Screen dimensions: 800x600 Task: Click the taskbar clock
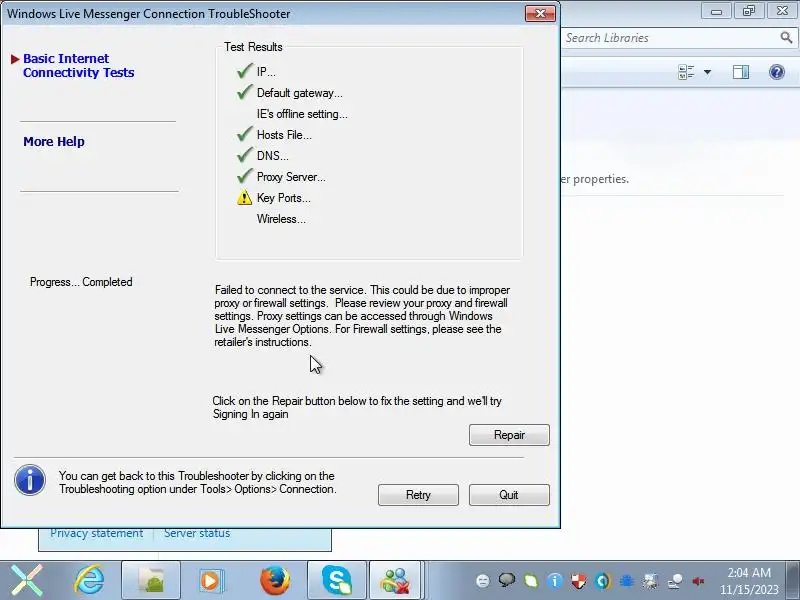[749, 581]
